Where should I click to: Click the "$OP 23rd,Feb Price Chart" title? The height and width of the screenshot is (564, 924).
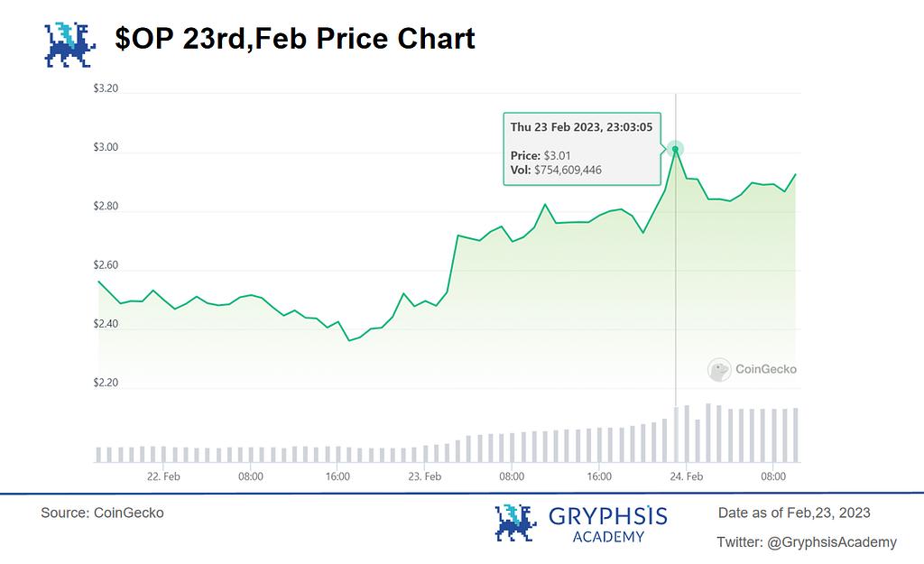pos(294,39)
